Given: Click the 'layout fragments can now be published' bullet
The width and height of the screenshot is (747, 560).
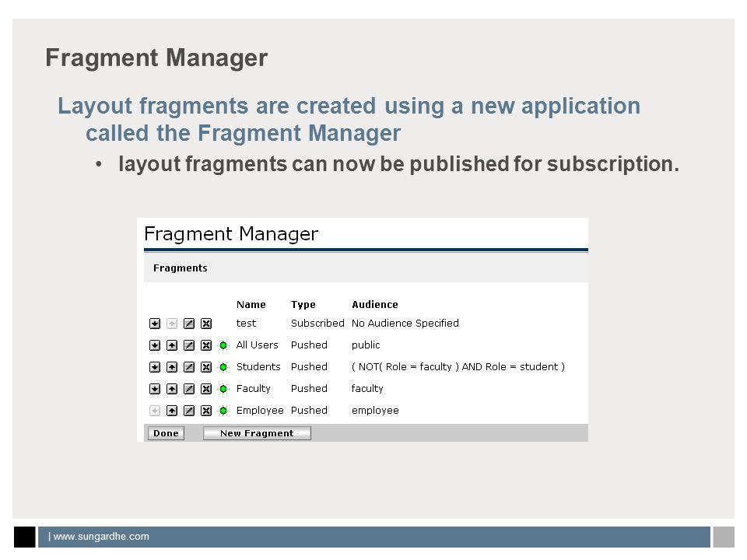Looking at the screenshot, I should pyautogui.click(x=398, y=164).
